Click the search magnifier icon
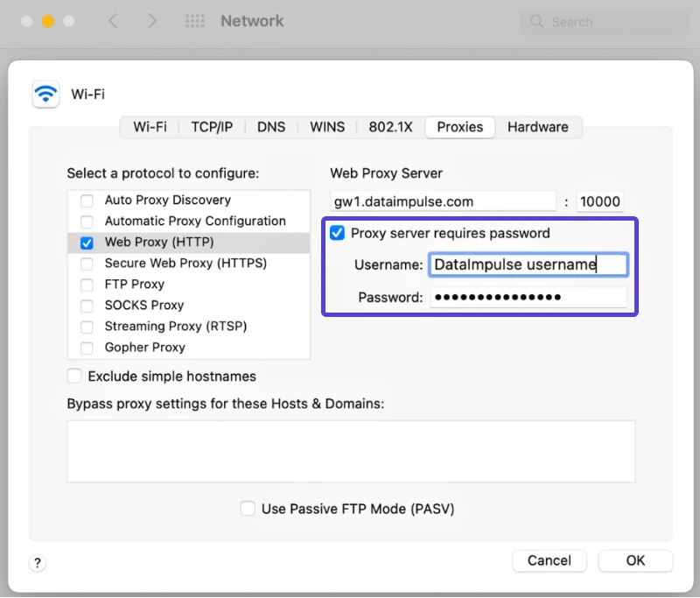This screenshot has width=700, height=598. coord(536,21)
